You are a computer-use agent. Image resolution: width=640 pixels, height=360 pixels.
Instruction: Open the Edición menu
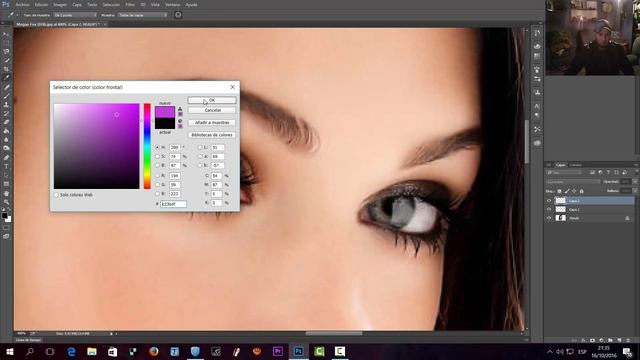click(x=41, y=5)
